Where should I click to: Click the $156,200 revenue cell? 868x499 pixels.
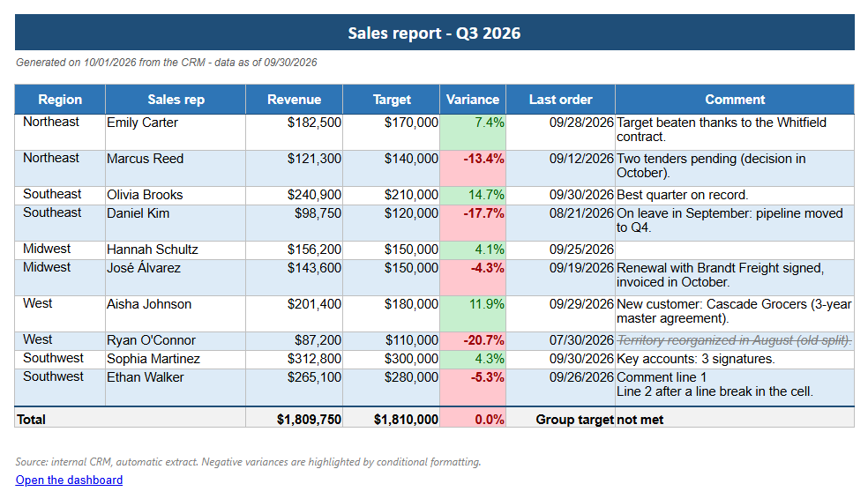[294, 250]
